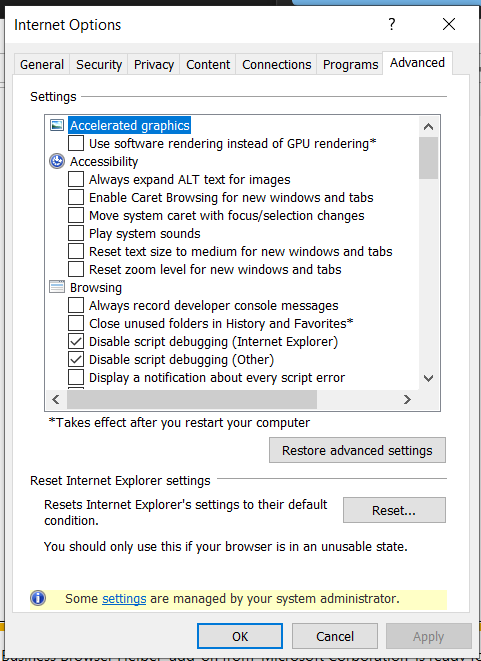The height and width of the screenshot is (661, 481).
Task: Uncheck Disable script debugging (Internet Explorer)
Action: point(76,341)
